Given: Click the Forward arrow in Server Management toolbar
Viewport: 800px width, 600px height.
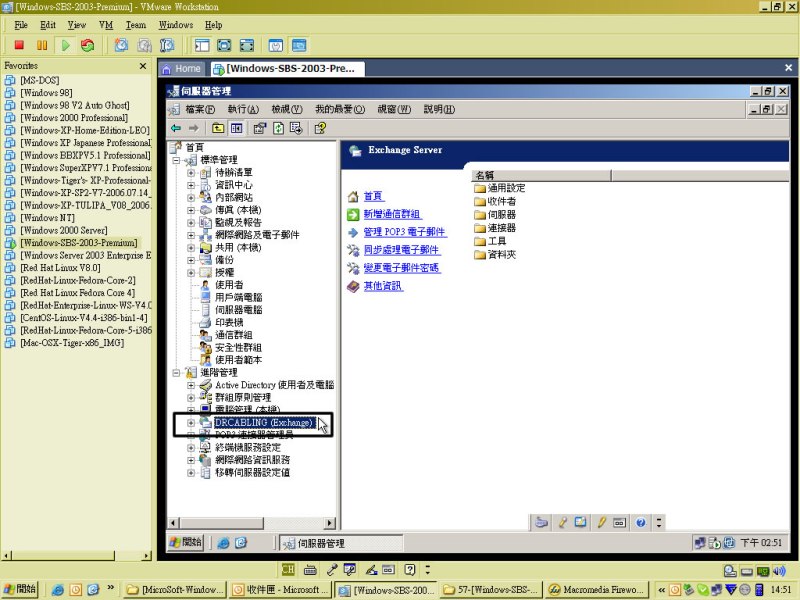Looking at the screenshot, I should point(193,128).
